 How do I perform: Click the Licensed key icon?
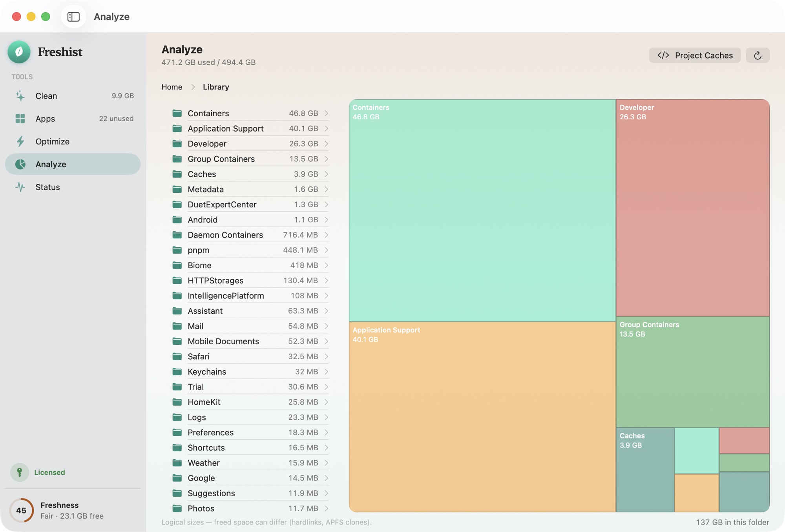pyautogui.click(x=19, y=472)
